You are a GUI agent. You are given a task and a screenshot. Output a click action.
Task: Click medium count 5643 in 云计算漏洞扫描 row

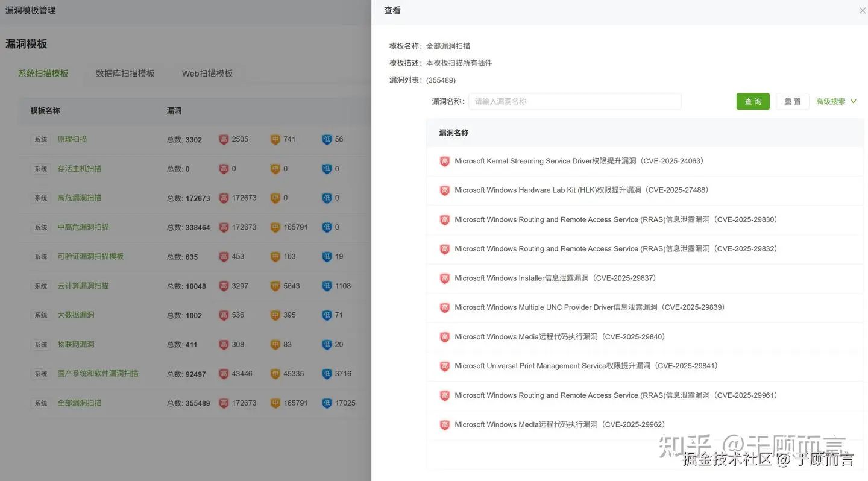(292, 286)
